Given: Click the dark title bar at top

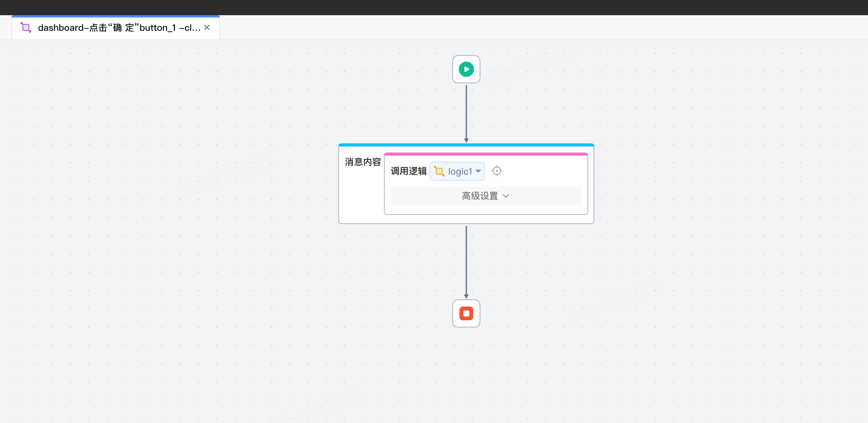Looking at the screenshot, I should [x=434, y=7].
